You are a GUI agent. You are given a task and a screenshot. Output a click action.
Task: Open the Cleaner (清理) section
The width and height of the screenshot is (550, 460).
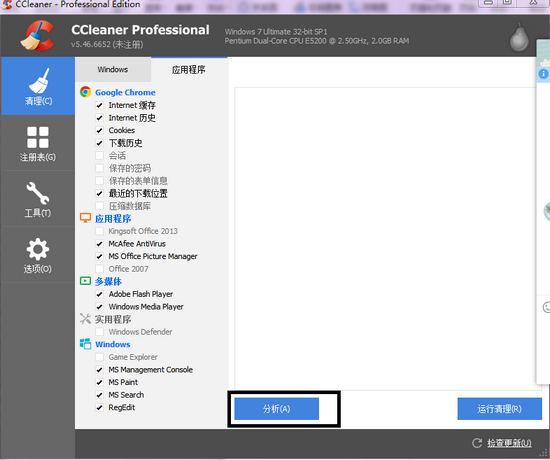(38, 86)
